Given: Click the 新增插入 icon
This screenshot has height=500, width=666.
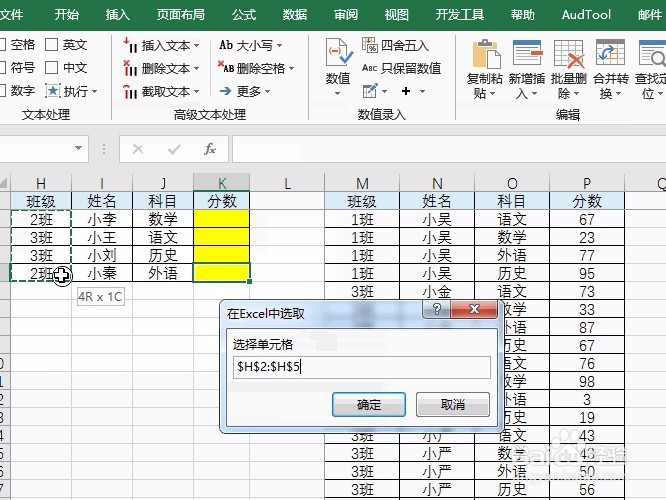Looking at the screenshot, I should pos(527,53).
